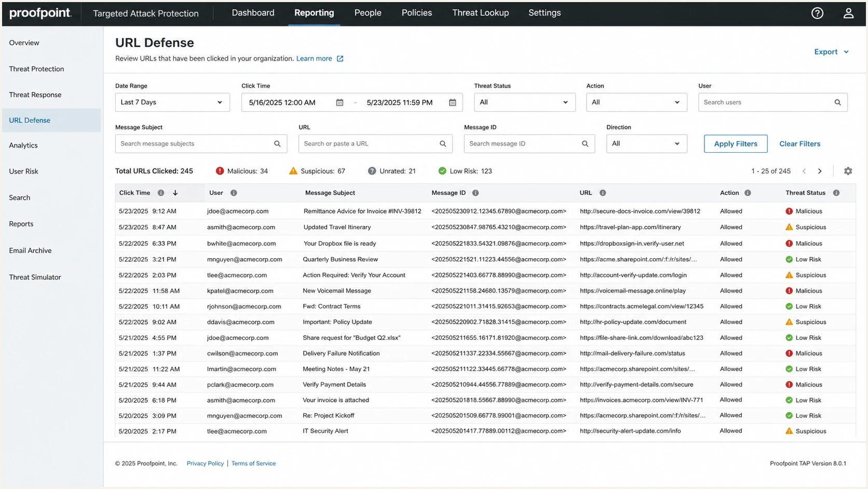The image size is (868, 489).
Task: Click the Click Time column info icon
Action: point(161,193)
